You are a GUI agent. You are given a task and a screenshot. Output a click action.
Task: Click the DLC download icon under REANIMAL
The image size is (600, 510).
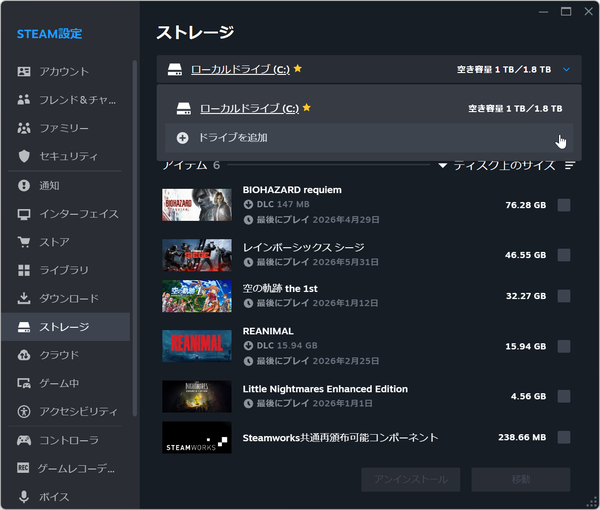(248, 346)
